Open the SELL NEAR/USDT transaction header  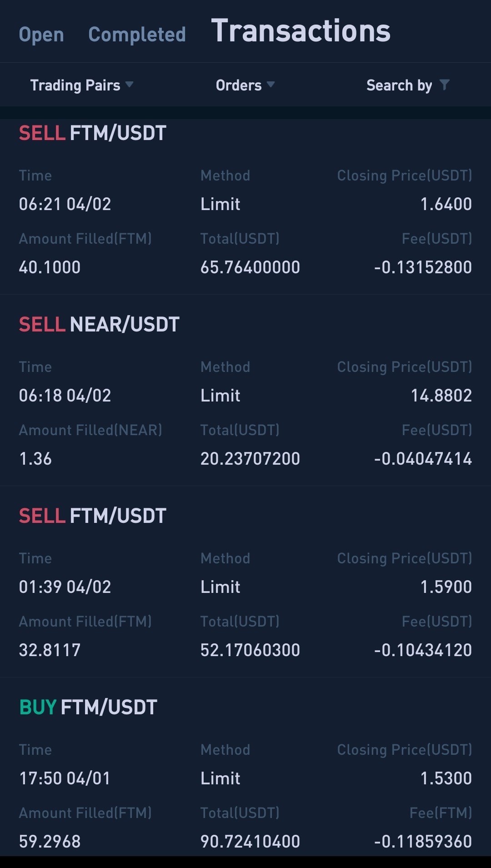(99, 325)
